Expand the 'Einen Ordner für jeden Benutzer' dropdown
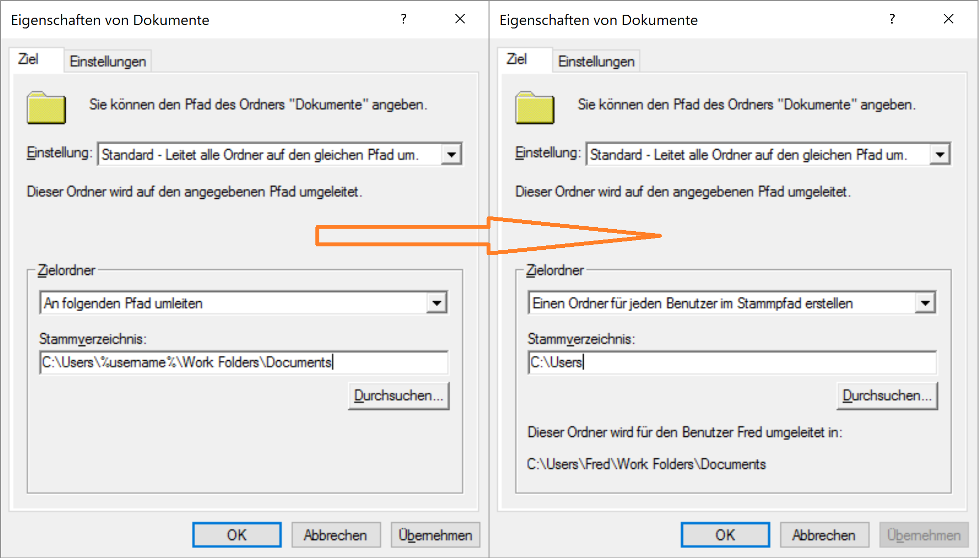This screenshot has width=980, height=558. (x=925, y=303)
